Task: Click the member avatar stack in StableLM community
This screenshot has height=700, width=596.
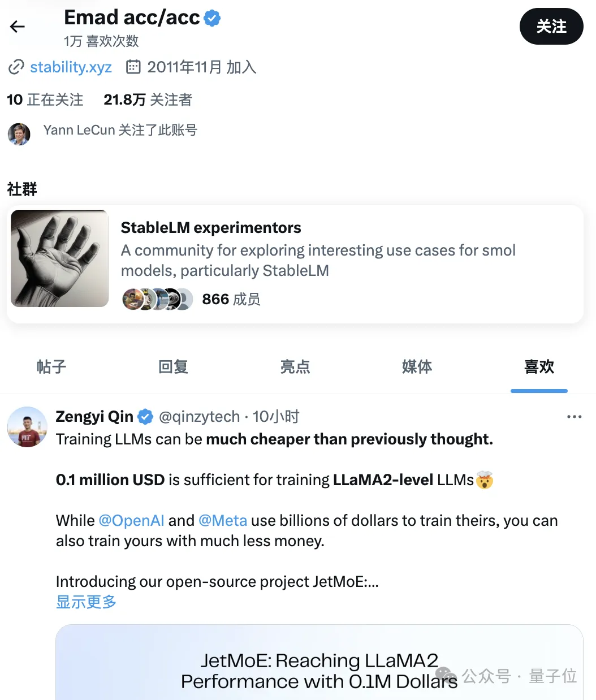Action: [157, 299]
